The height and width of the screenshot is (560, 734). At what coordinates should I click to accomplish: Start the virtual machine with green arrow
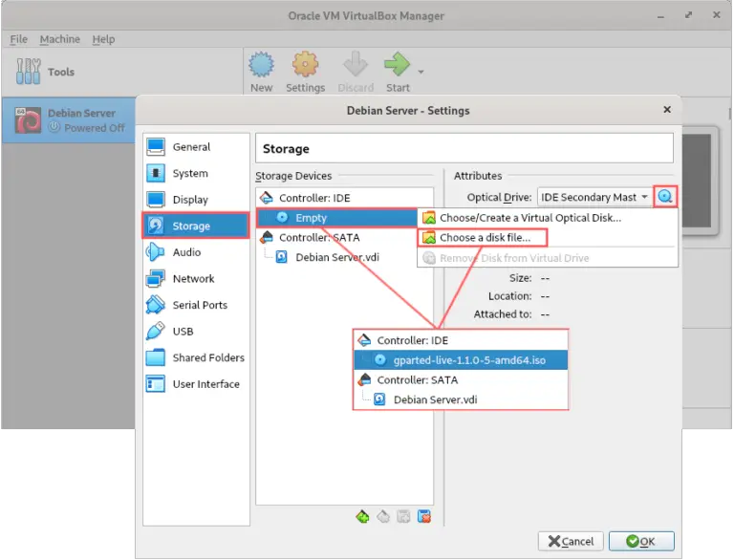[x=397, y=72]
